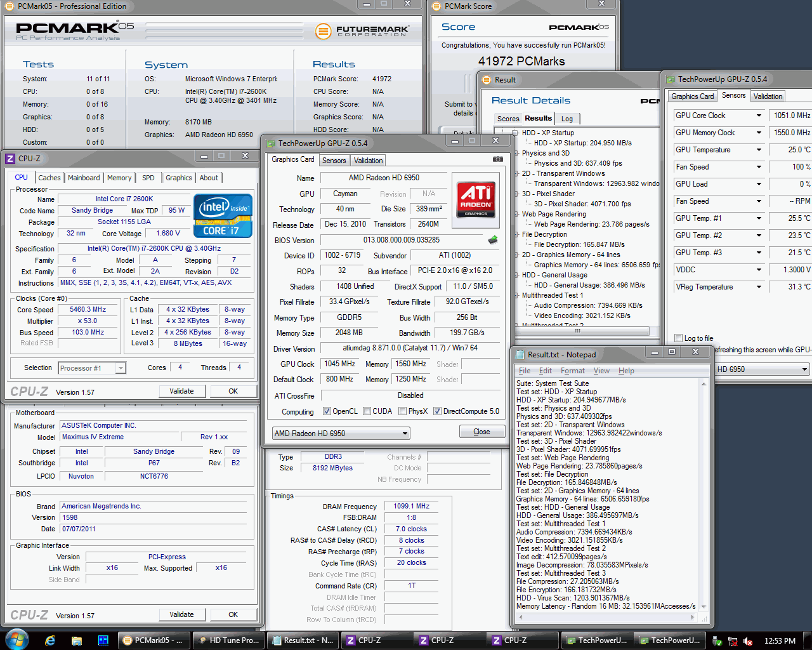Image resolution: width=812 pixels, height=650 pixels.
Task: Select the Scores tab in Result Details
Action: [x=508, y=119]
